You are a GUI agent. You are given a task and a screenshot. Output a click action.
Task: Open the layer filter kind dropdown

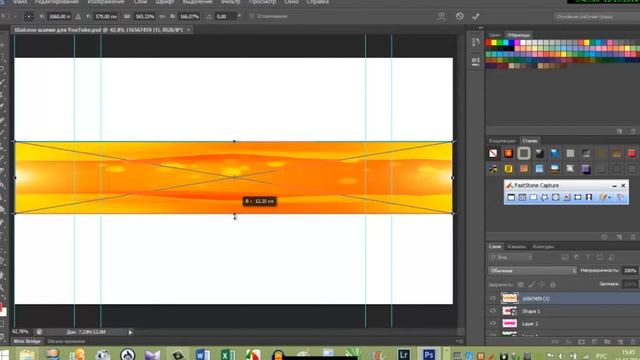coord(511,258)
